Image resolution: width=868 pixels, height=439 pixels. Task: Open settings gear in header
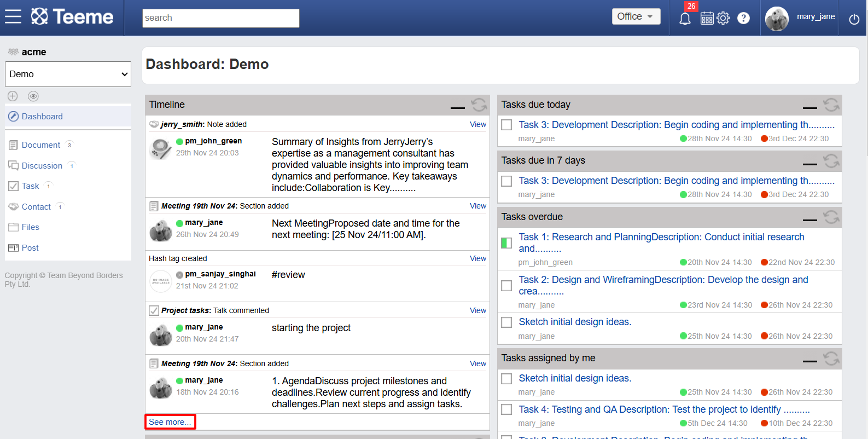[723, 18]
